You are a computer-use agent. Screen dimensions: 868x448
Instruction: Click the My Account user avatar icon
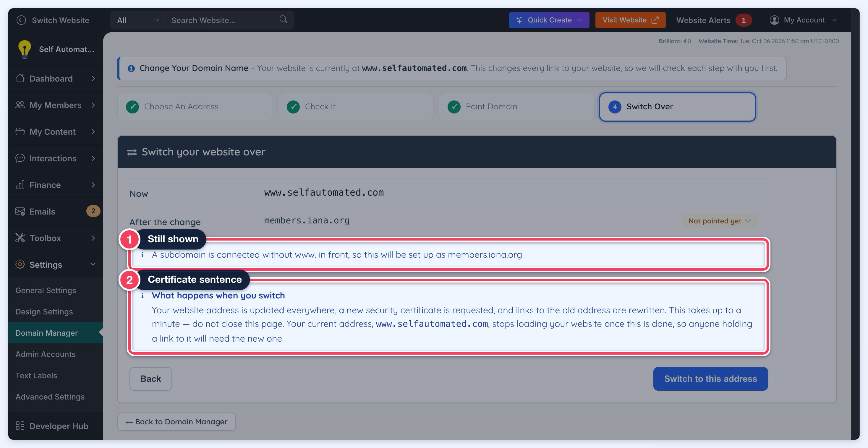(x=774, y=20)
